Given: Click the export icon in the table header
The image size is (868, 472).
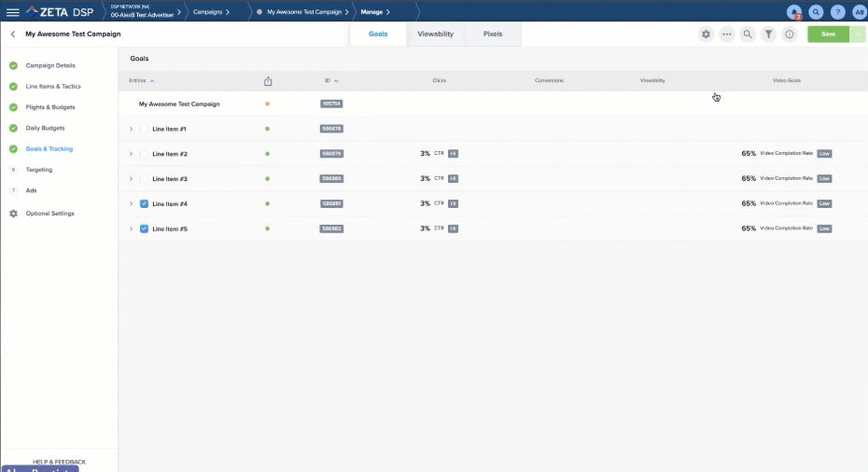Looking at the screenshot, I should tap(268, 81).
